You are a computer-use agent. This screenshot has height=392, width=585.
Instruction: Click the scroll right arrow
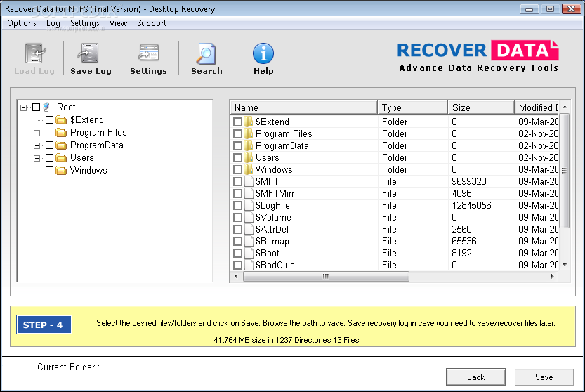click(553, 276)
